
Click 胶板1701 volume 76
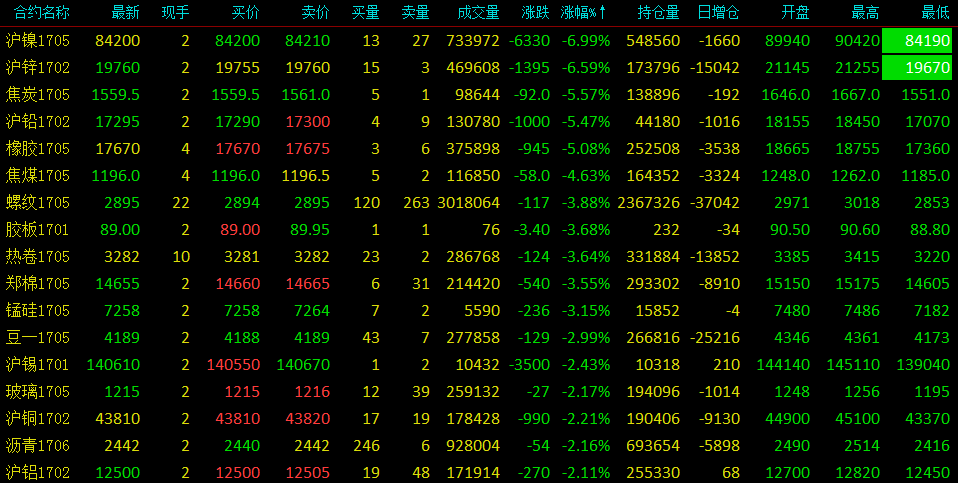tap(491, 230)
